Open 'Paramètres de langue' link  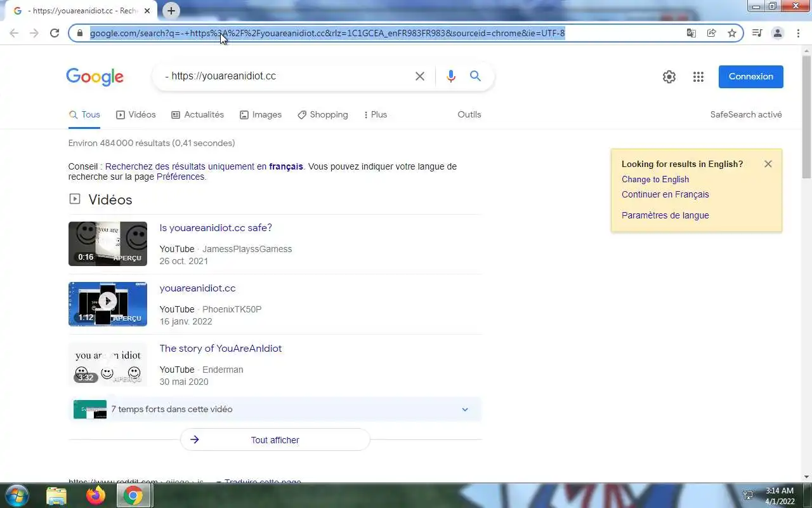(665, 215)
